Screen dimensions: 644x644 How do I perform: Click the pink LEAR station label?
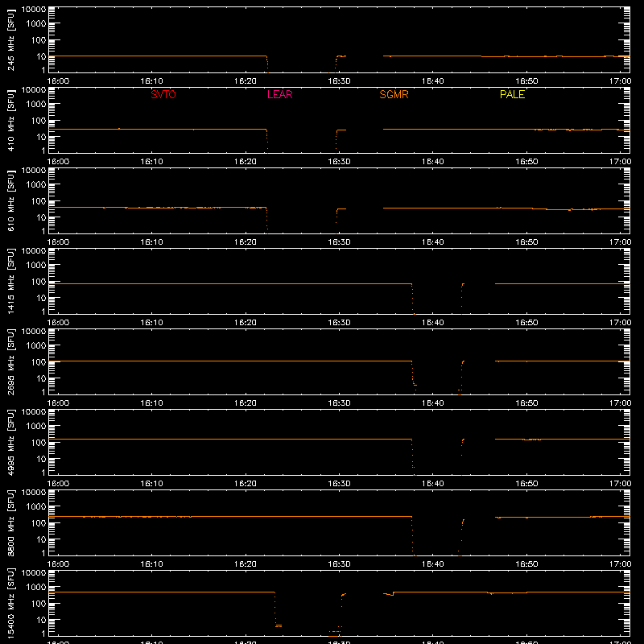click(x=279, y=94)
